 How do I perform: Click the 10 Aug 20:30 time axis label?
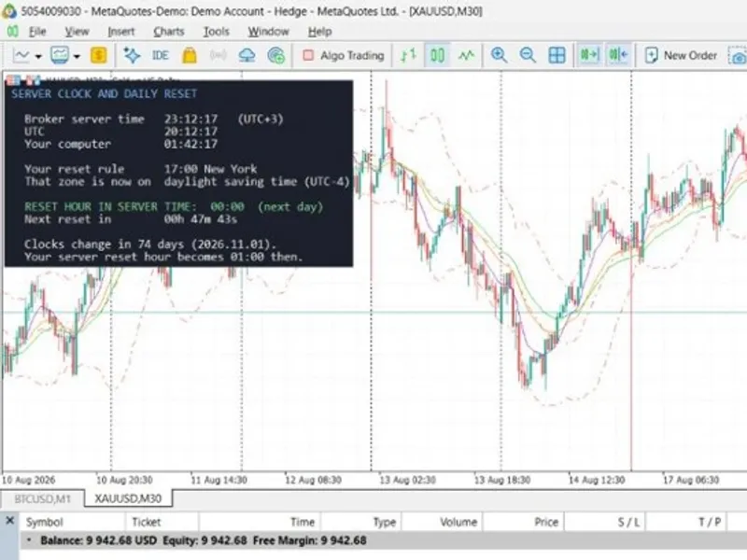tap(124, 480)
